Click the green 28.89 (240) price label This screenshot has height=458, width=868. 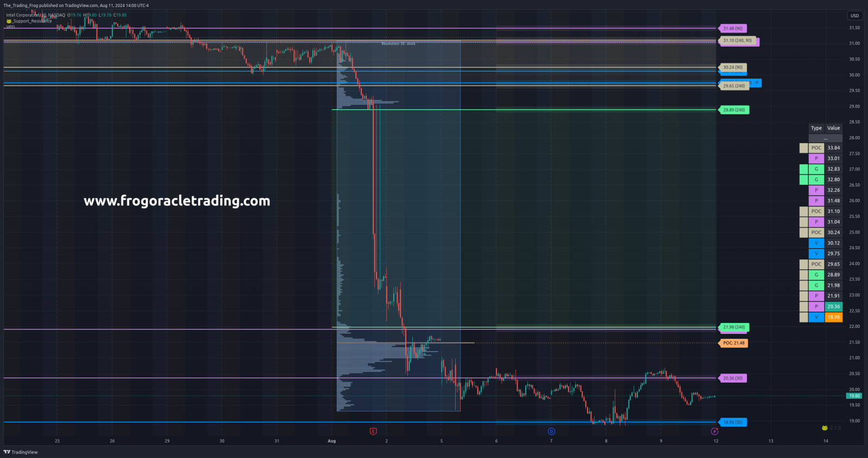point(734,109)
